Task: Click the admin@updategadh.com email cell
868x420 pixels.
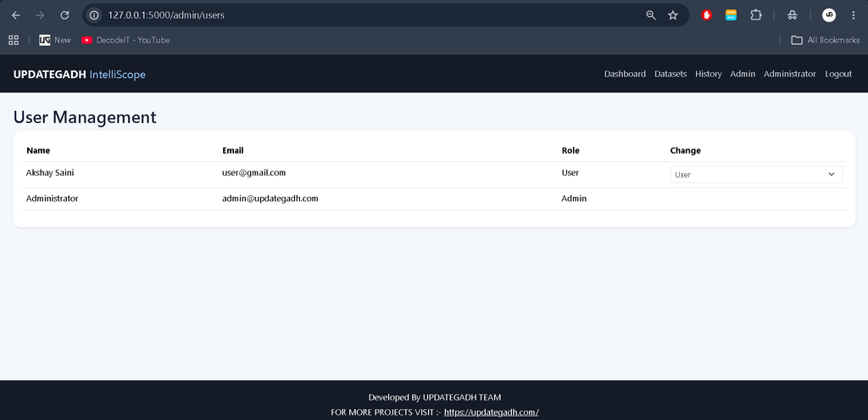Action: (x=270, y=199)
